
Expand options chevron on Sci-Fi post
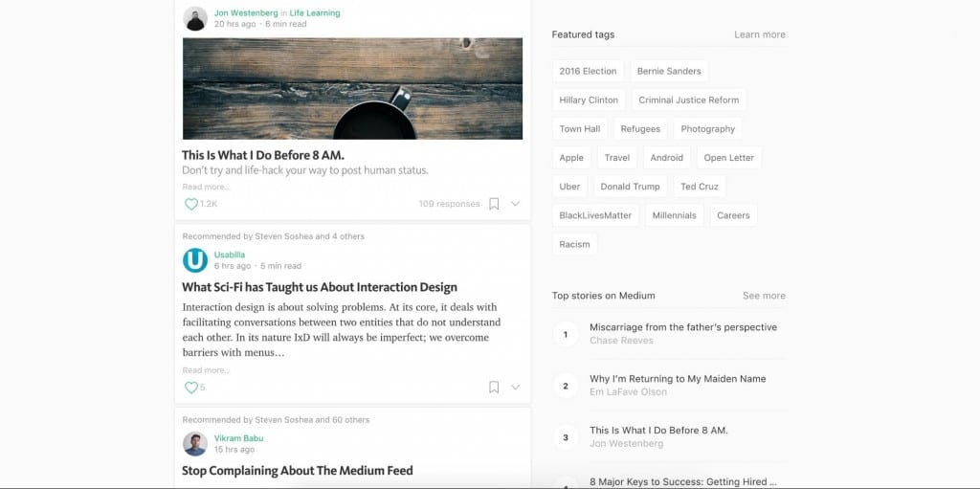pos(515,387)
